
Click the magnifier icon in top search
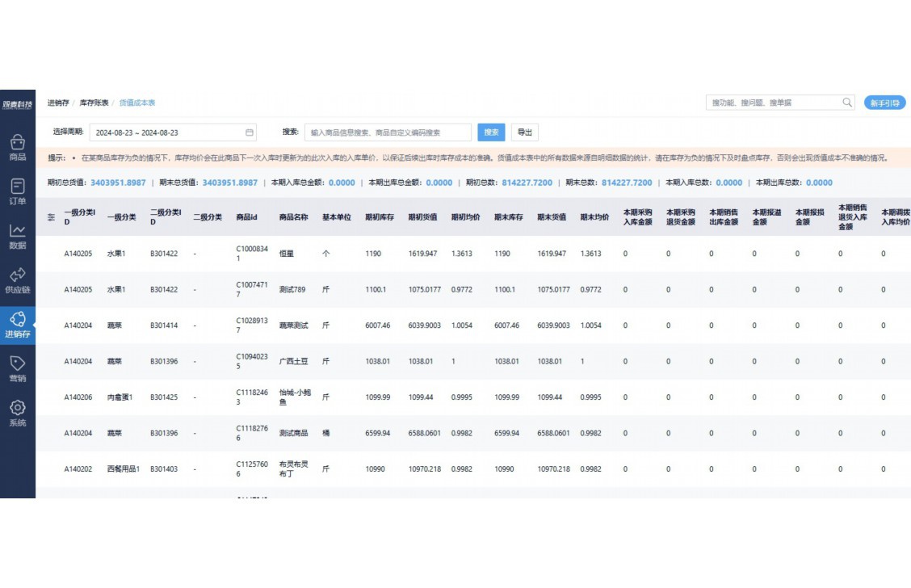(x=847, y=103)
